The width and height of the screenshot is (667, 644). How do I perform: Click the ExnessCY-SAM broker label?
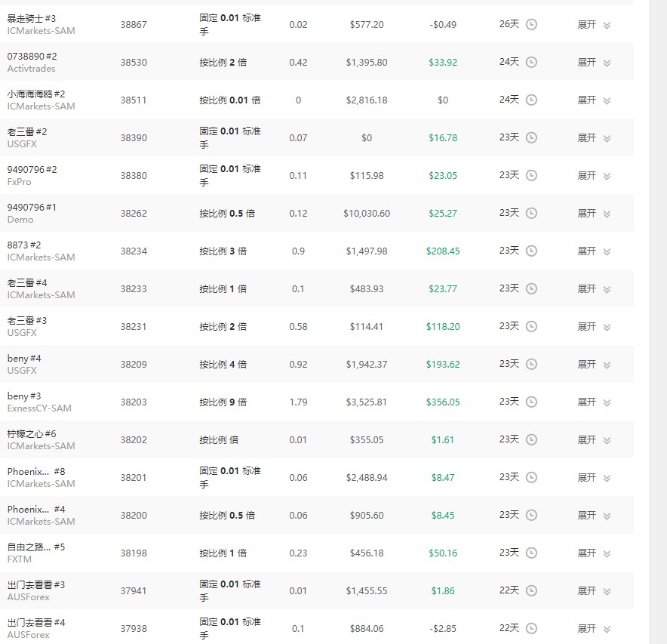pos(39,408)
